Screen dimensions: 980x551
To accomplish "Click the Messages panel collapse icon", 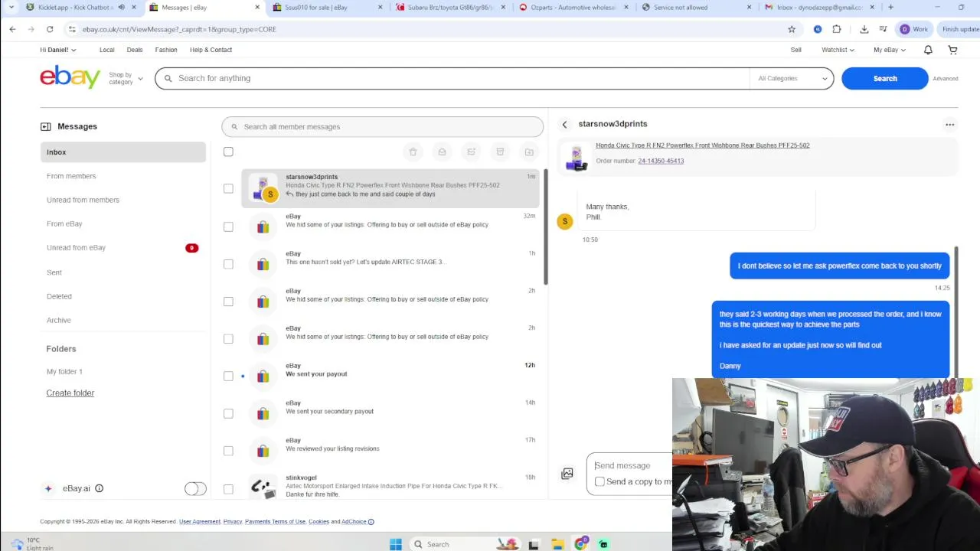I will click(x=45, y=126).
